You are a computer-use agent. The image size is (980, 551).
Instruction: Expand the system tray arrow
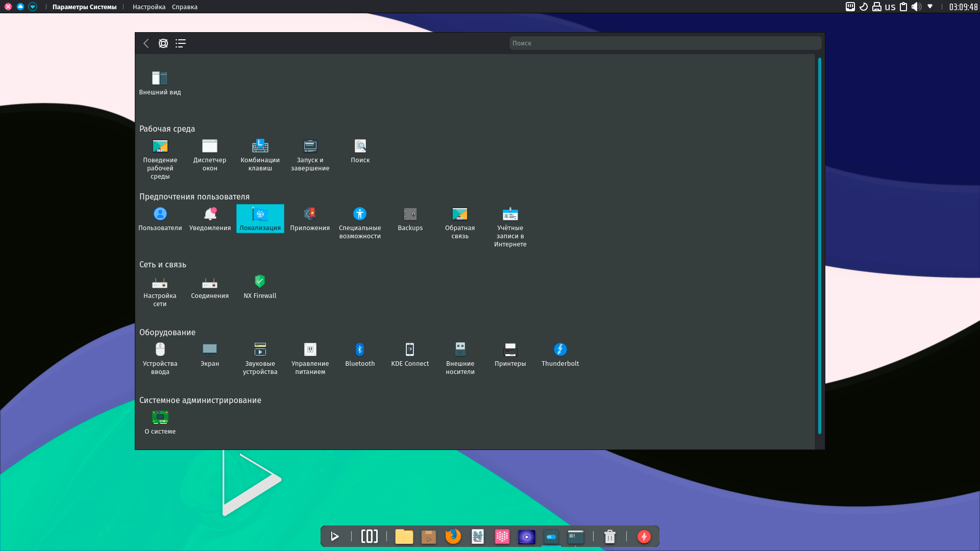tap(929, 7)
